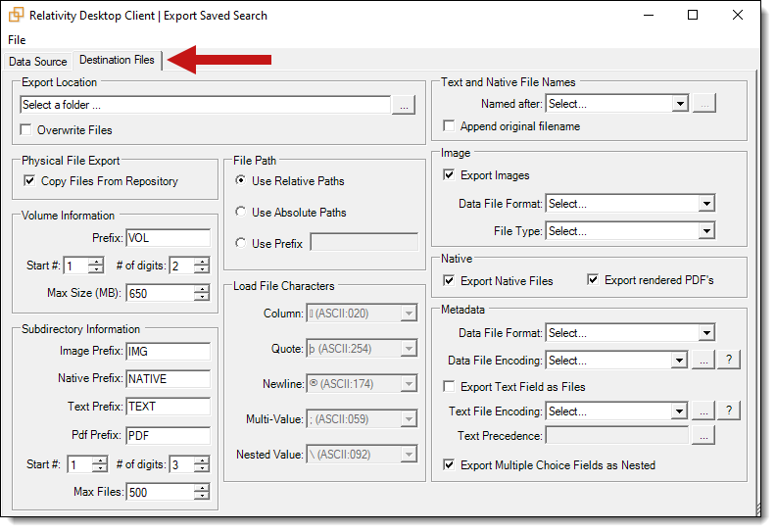Open the Text Precedence ellipsis picker
The width and height of the screenshot is (776, 532).
click(x=703, y=435)
